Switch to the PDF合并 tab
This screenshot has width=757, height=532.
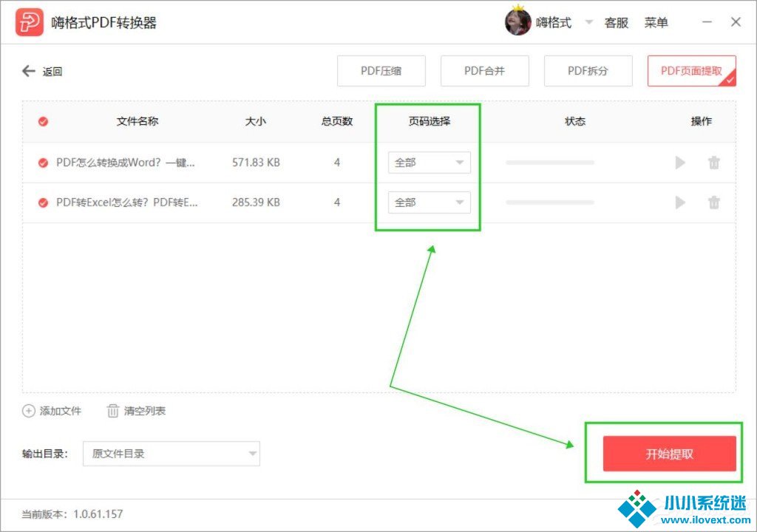[x=485, y=71]
